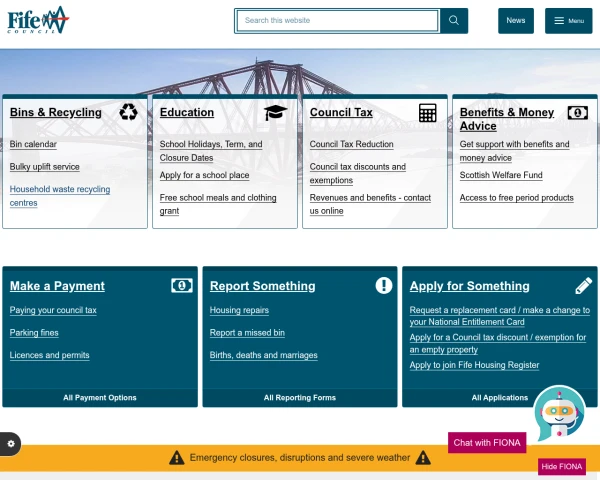
Task: Click Hide FIONA button
Action: 562,467
